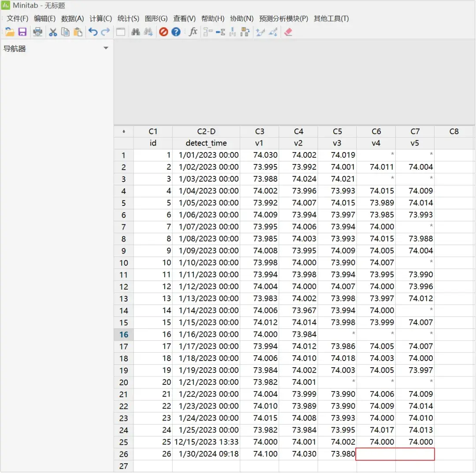Click the second brush graph icon with arrow
The image size is (476, 473).
click(x=273, y=32)
